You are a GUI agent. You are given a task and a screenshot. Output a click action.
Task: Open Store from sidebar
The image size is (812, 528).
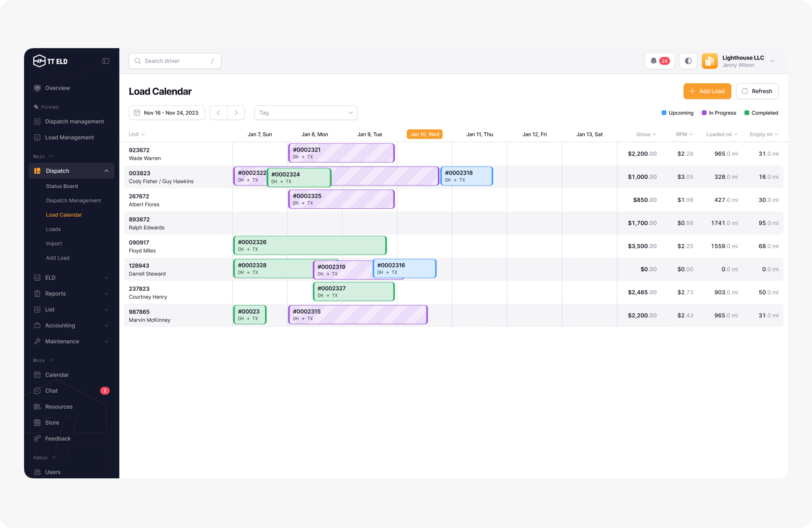52,423
